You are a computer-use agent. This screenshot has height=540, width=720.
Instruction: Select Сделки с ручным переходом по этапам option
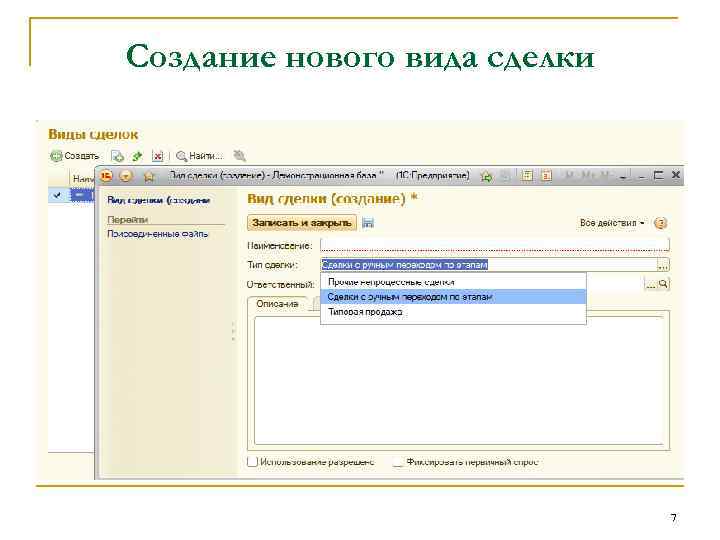pyautogui.click(x=453, y=297)
